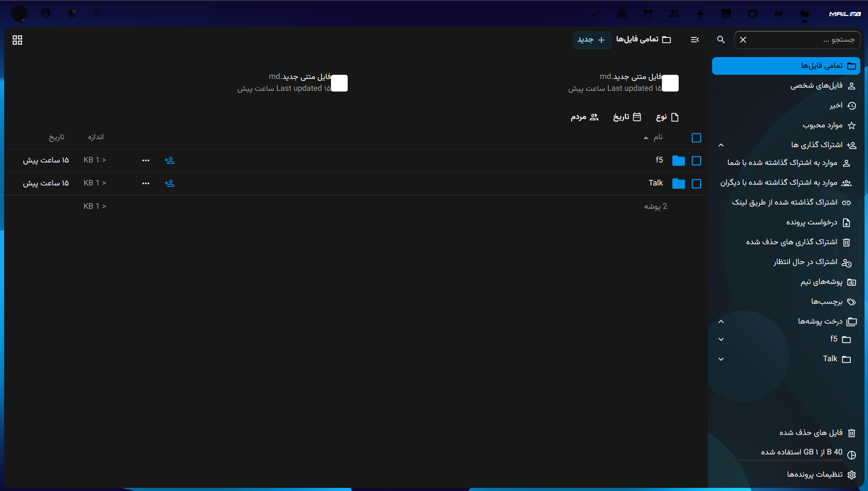This screenshot has width=868, height=491.
Task: Open پوشه‌های تیم team folders
Action: pyautogui.click(x=786, y=282)
